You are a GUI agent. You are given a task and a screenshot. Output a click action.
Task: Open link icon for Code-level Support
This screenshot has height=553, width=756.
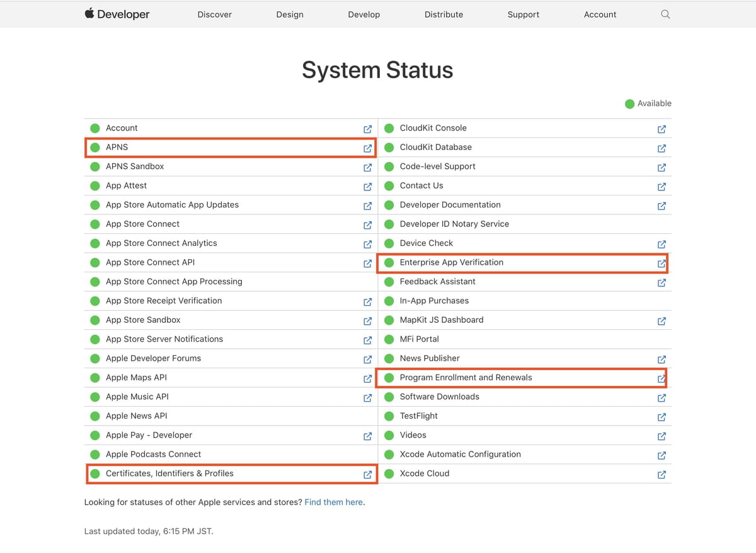point(661,167)
